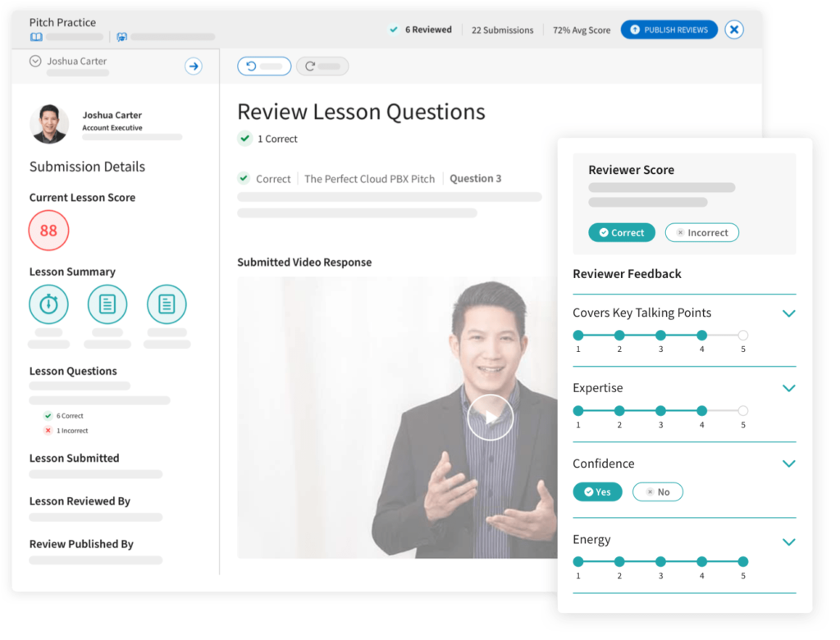840x640 pixels.
Task: Click the redo button in review toolbar
Action: click(x=322, y=66)
